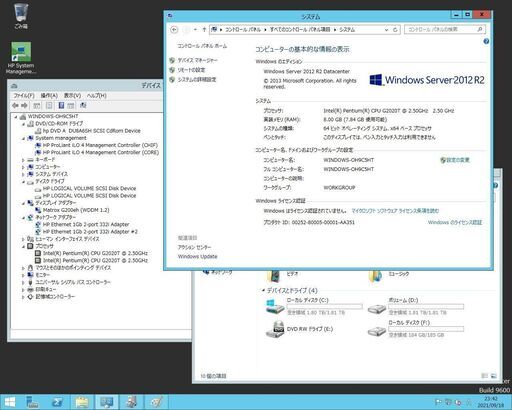Switch to the System window taskbar icon
The image size is (512, 410).
(x=107, y=402)
